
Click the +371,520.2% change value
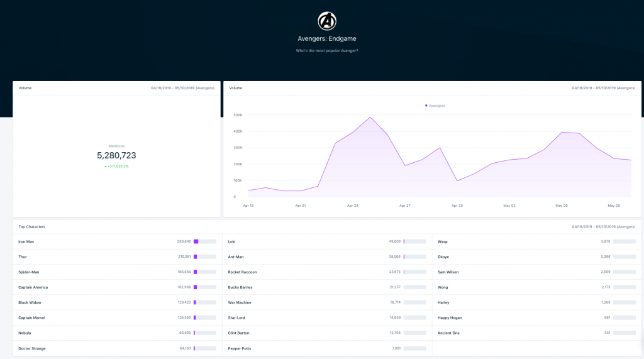click(x=118, y=167)
